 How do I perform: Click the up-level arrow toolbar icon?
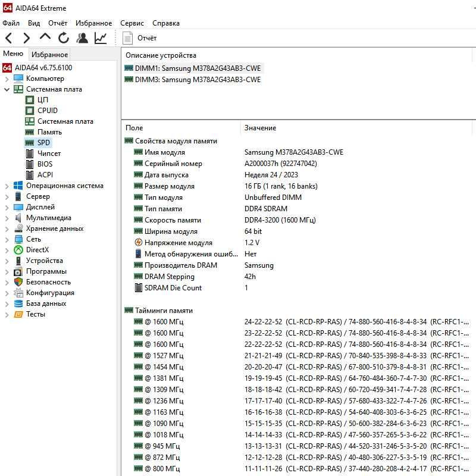pos(45,37)
